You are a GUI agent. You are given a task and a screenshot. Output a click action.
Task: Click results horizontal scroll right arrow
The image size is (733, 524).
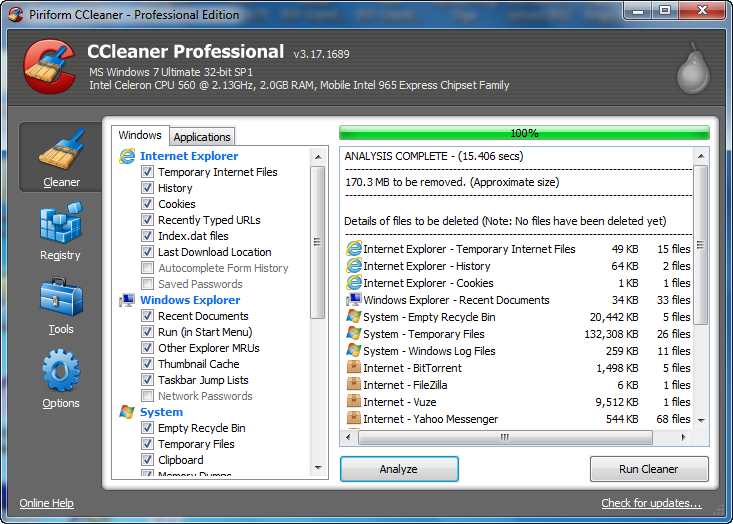coord(683,438)
